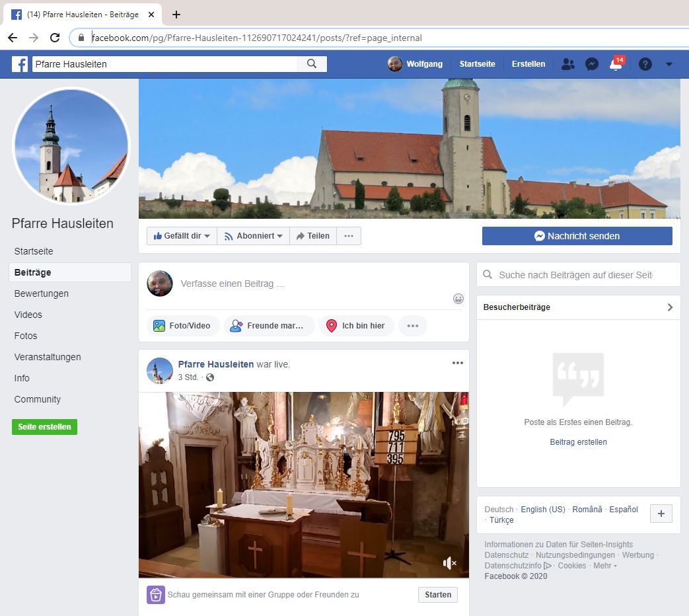Go back with the browser back arrow
The width and height of the screenshot is (689, 616).
pos(13,38)
